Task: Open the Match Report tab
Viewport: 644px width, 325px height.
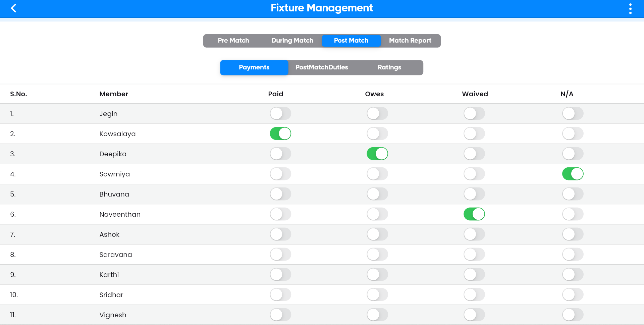Action: point(410,41)
